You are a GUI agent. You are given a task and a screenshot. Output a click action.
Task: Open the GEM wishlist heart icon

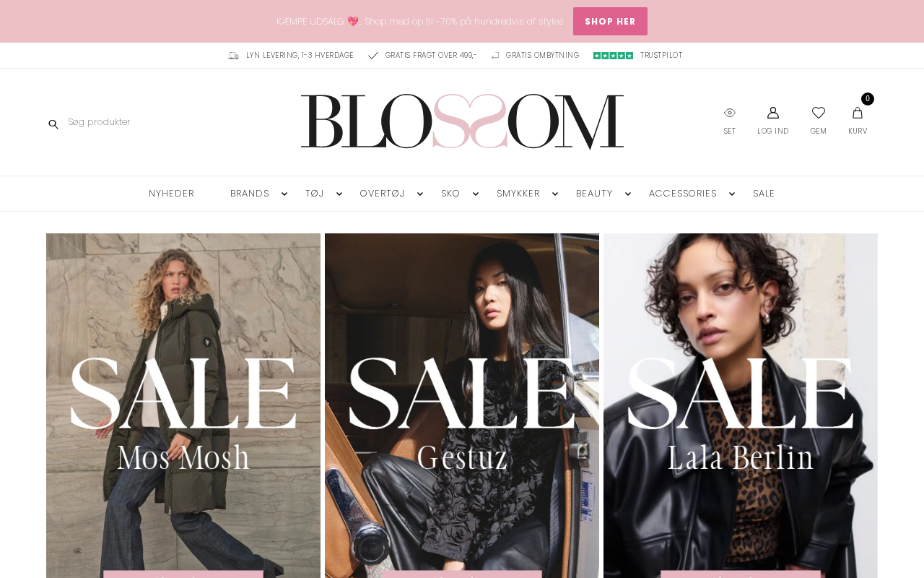[x=819, y=113]
